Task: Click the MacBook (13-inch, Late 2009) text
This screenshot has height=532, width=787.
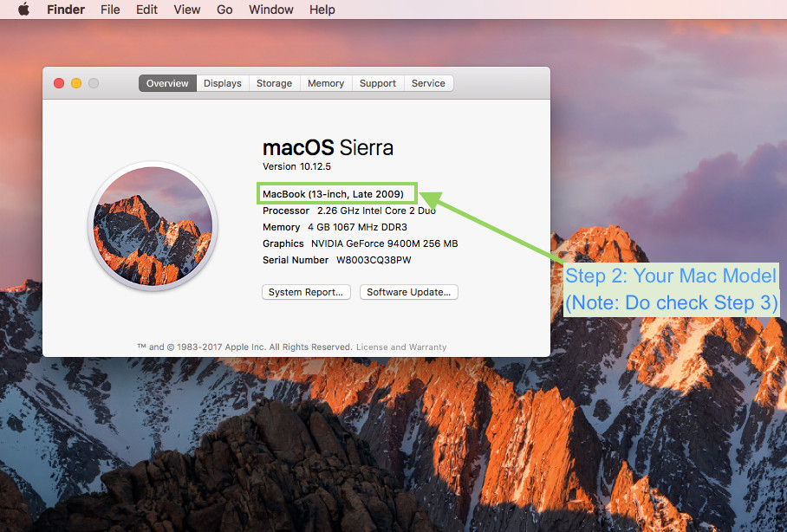Action: pyautogui.click(x=334, y=194)
